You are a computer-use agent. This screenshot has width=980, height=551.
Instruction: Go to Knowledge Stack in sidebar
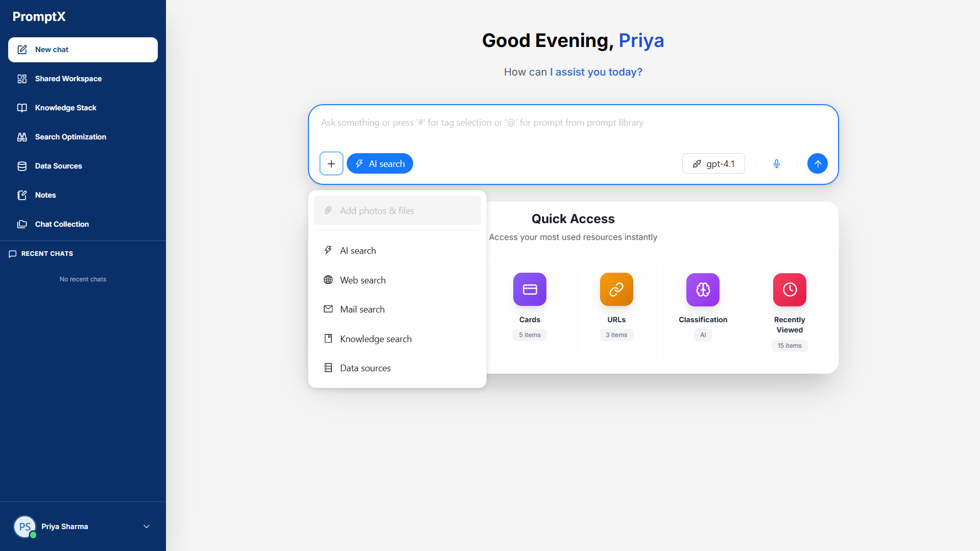65,108
